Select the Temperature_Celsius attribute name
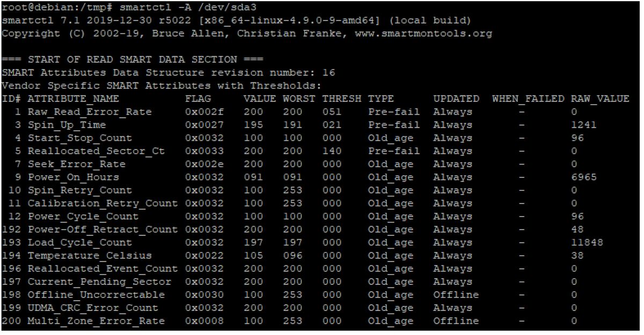This screenshot has width=644, height=335. pyautogui.click(x=90, y=256)
